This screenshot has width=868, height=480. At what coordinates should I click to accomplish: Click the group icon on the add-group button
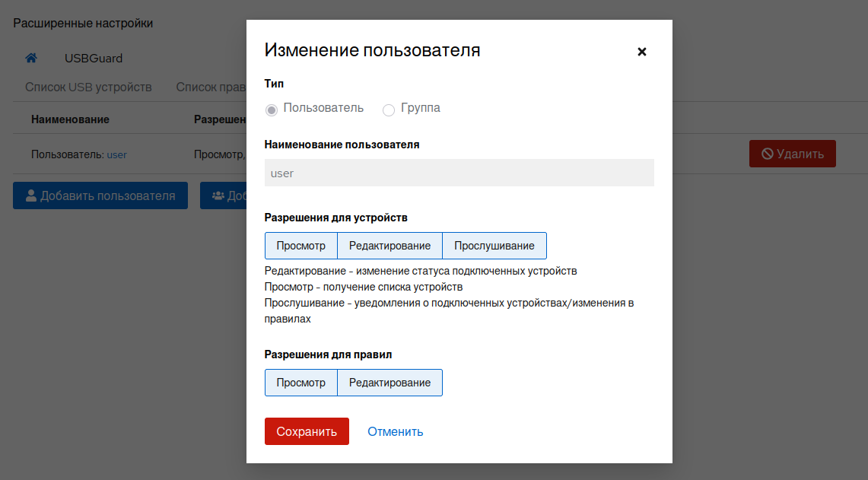[x=218, y=195]
